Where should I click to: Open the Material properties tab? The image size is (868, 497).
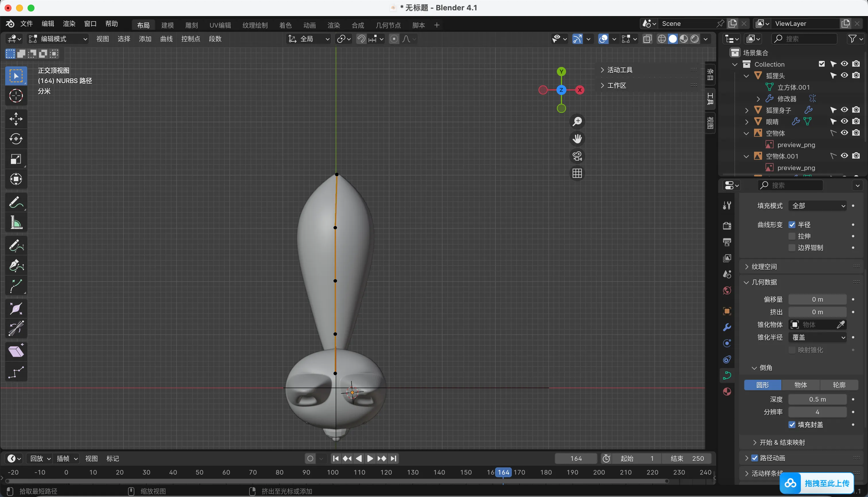coord(727,392)
